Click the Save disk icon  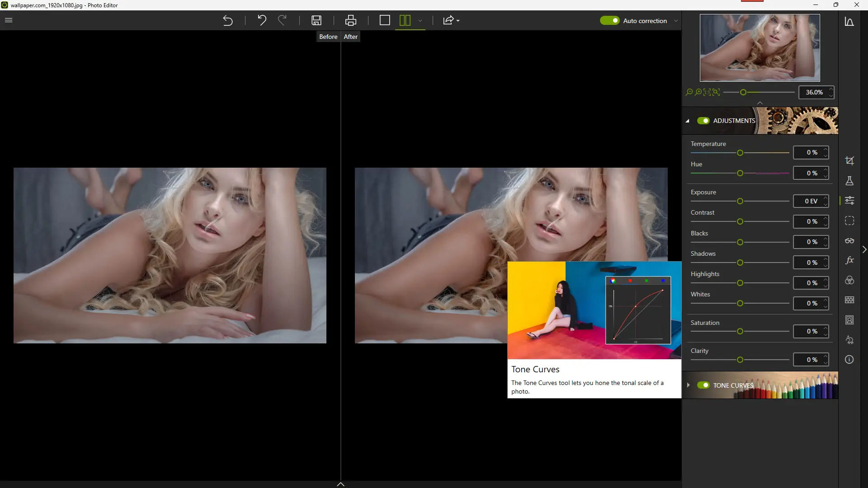(x=316, y=20)
